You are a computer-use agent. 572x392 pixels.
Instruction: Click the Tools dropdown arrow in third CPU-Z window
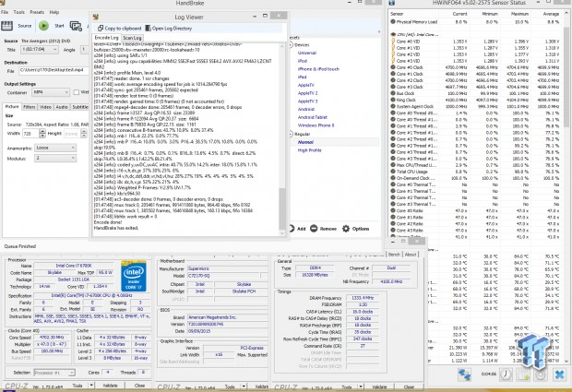click(361, 386)
